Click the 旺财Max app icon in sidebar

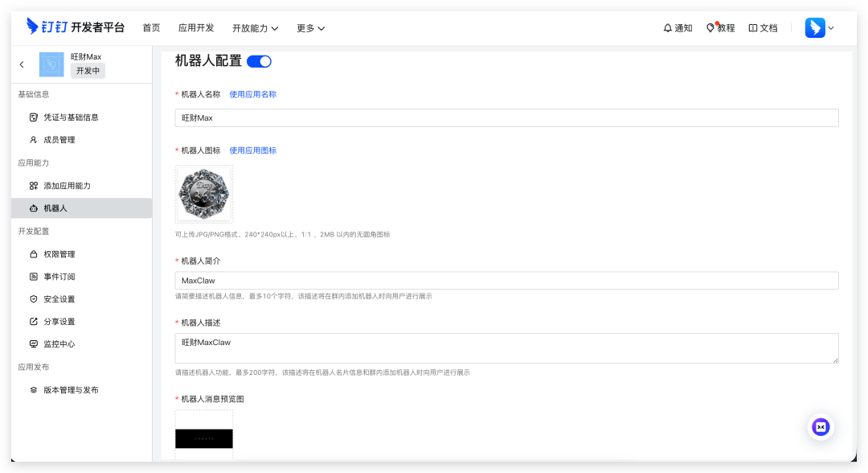51,64
